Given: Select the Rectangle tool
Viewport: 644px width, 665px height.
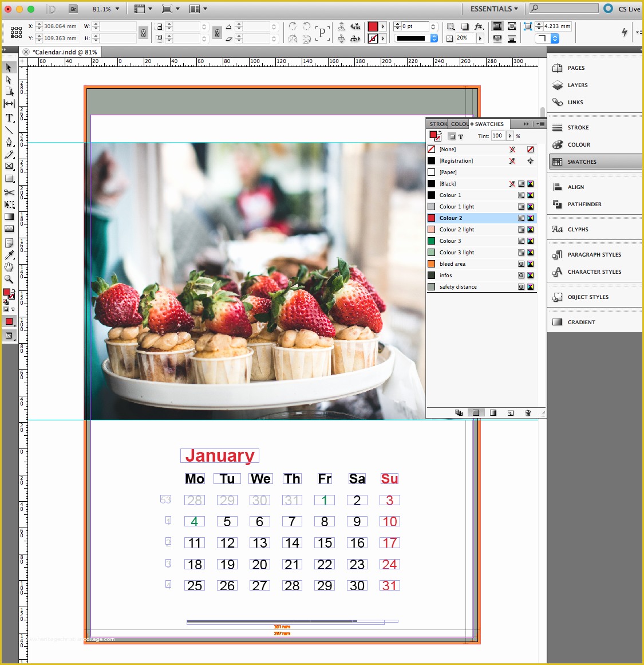Looking at the screenshot, I should tap(9, 179).
